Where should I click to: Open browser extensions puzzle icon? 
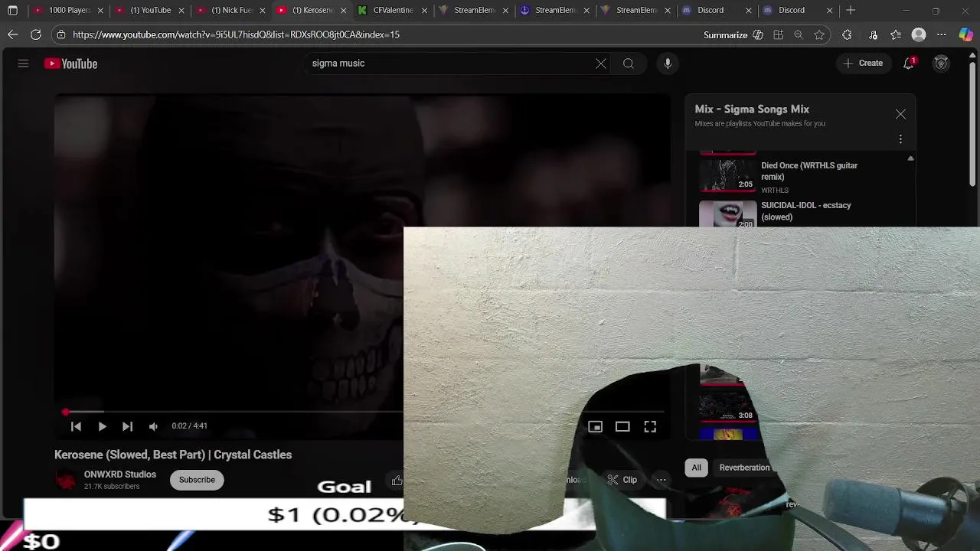point(847,34)
